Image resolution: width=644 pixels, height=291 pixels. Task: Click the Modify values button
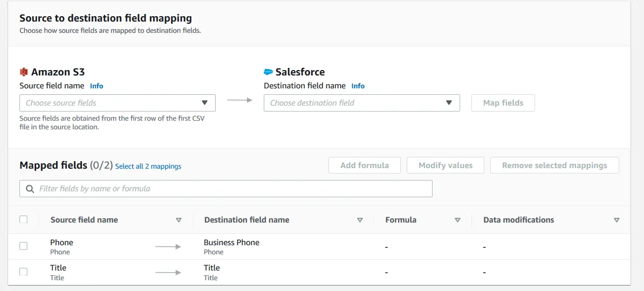coord(446,165)
